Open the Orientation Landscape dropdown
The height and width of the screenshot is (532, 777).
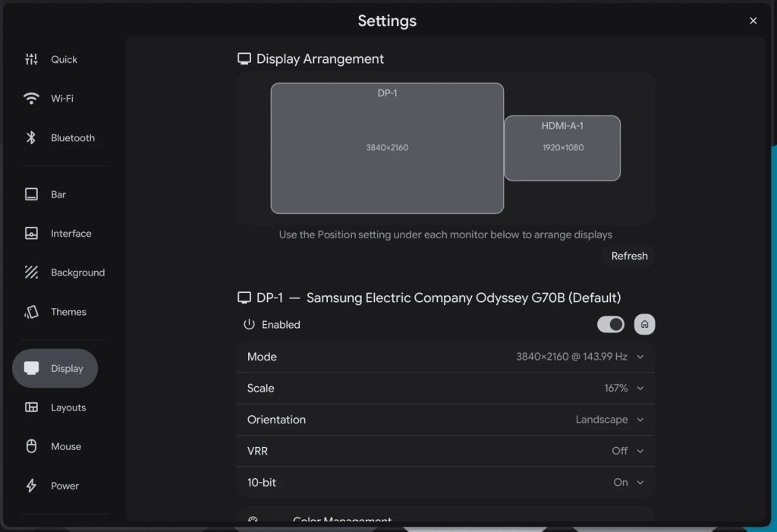pos(445,420)
